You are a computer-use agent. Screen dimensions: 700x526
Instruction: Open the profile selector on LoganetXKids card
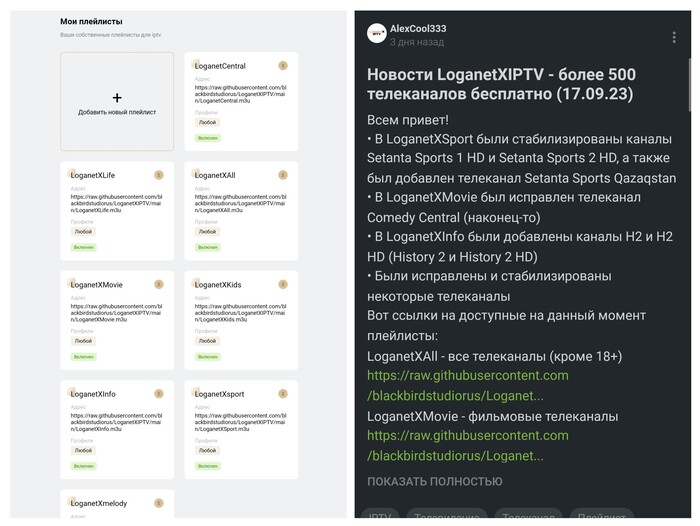(x=207, y=341)
